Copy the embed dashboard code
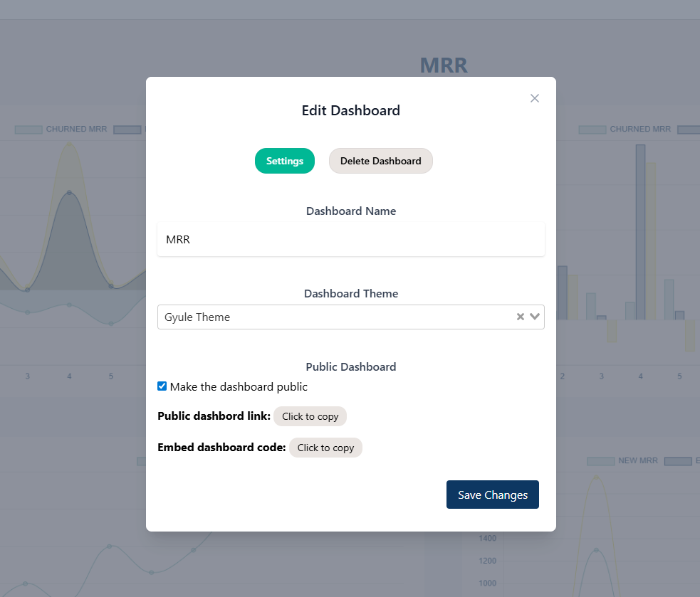The height and width of the screenshot is (597, 700). click(x=325, y=448)
